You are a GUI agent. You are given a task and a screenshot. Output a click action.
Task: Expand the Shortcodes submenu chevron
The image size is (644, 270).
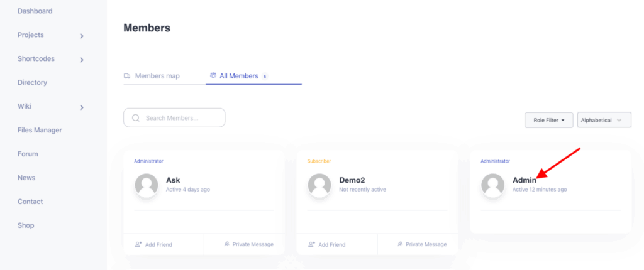[82, 60]
